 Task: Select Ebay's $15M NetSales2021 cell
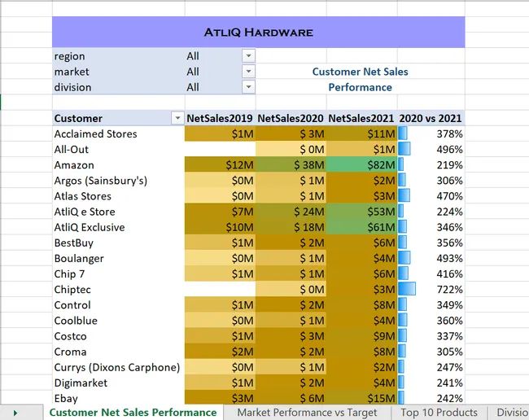pyautogui.click(x=361, y=398)
